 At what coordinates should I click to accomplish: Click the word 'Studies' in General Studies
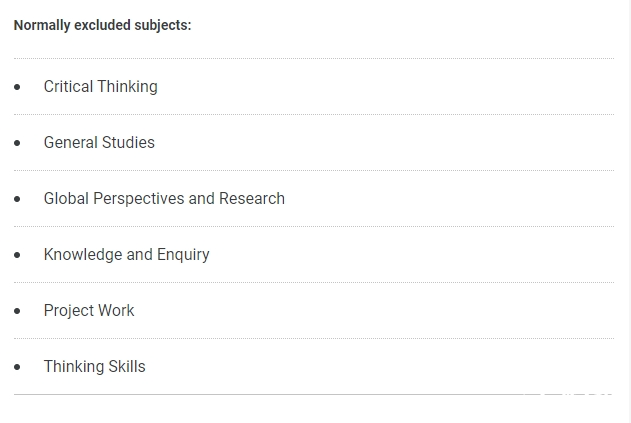coord(128,142)
